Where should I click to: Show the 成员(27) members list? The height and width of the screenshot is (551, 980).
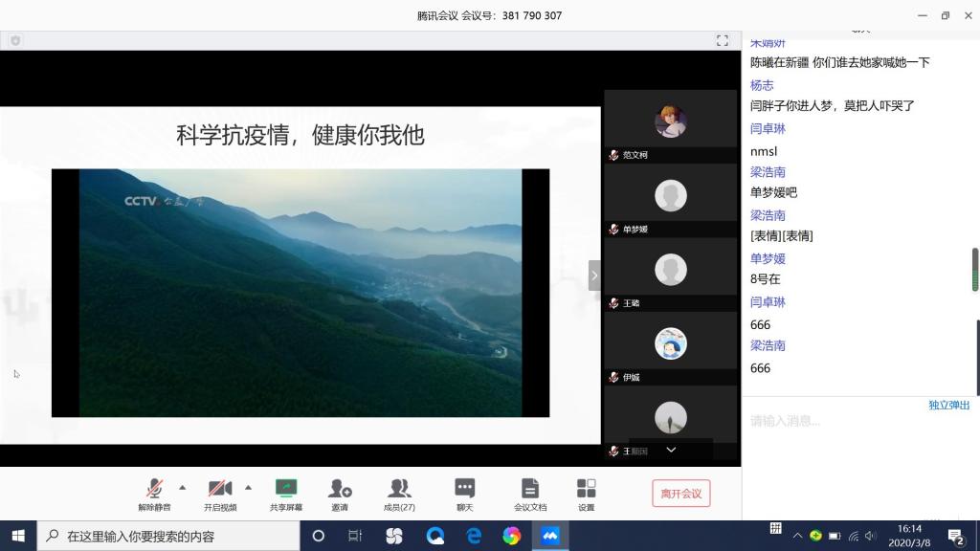click(x=399, y=493)
